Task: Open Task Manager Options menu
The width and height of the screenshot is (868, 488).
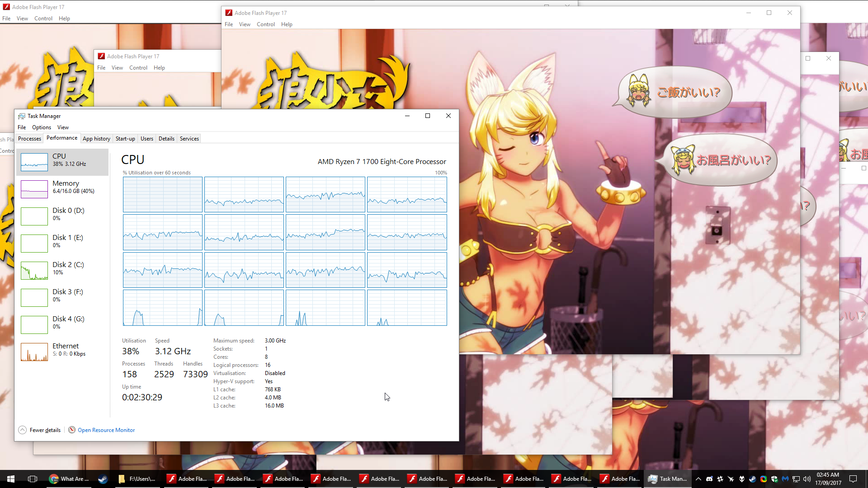Action: coord(42,127)
